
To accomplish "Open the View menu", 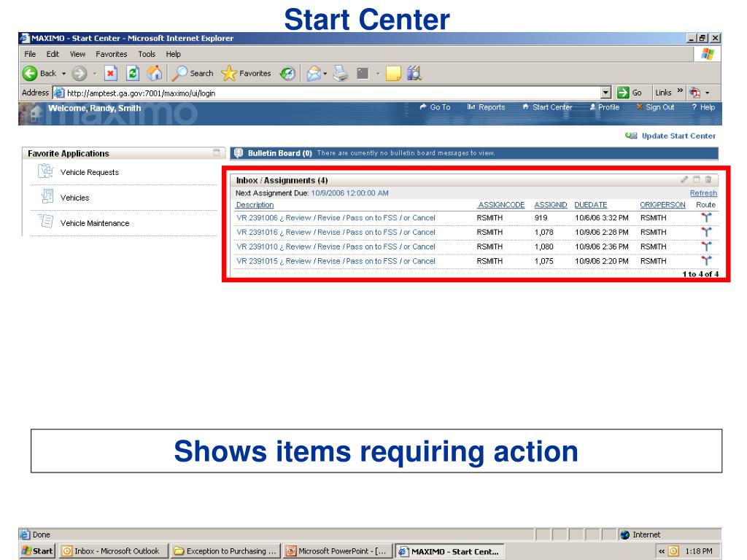I will click(x=77, y=54).
